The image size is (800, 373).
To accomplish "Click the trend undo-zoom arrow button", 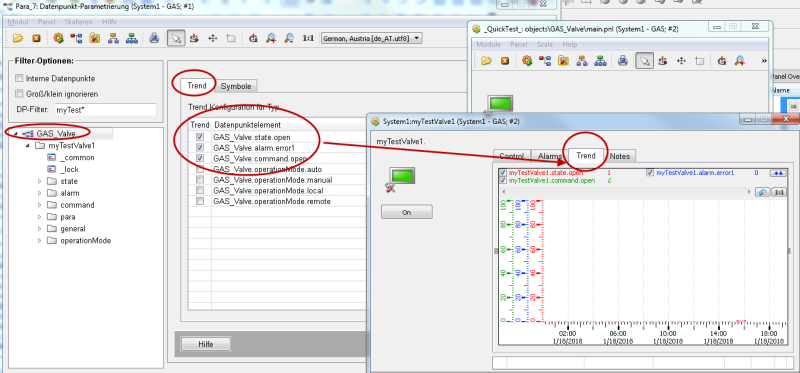I will click(762, 192).
